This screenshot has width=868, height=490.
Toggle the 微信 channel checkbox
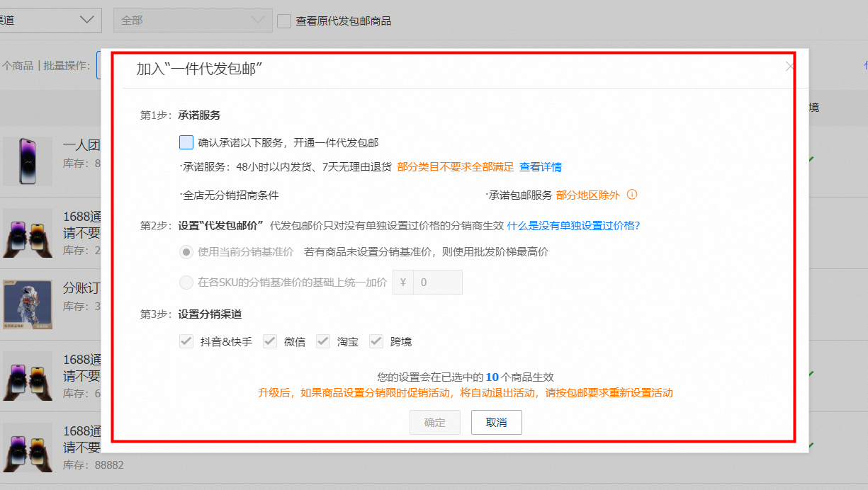pos(270,341)
